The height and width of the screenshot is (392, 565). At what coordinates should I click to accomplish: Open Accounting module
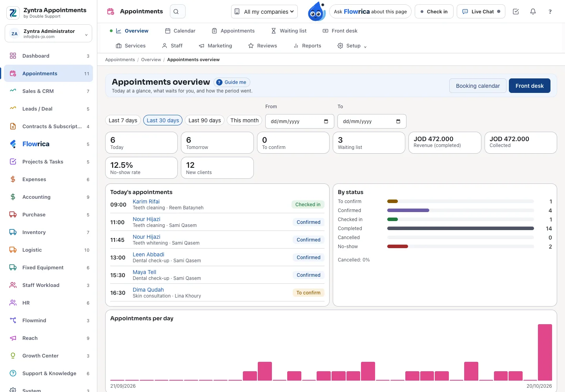click(49, 197)
